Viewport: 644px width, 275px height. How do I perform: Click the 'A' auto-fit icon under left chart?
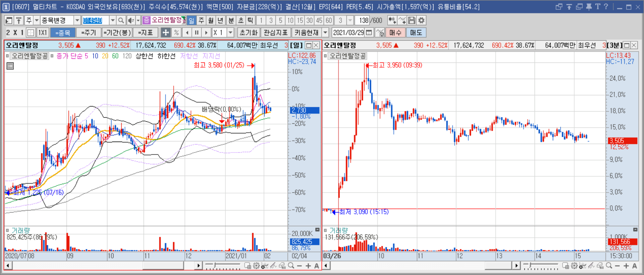[317, 266]
